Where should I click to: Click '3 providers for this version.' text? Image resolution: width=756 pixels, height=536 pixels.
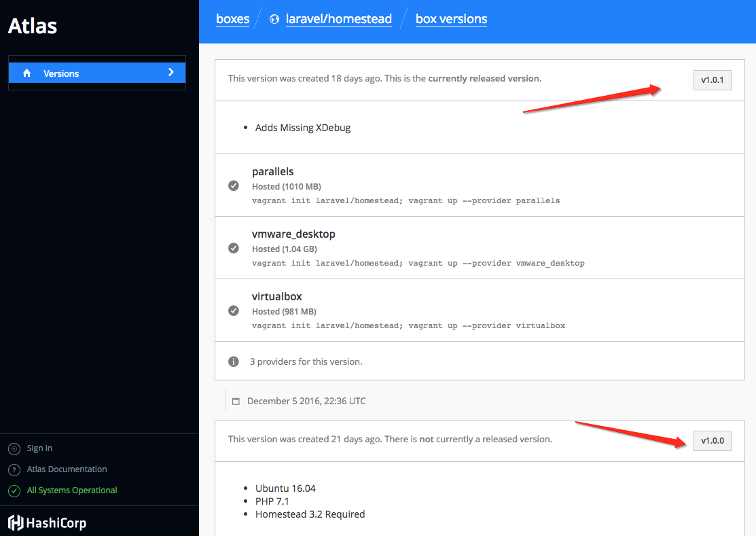[x=306, y=361]
